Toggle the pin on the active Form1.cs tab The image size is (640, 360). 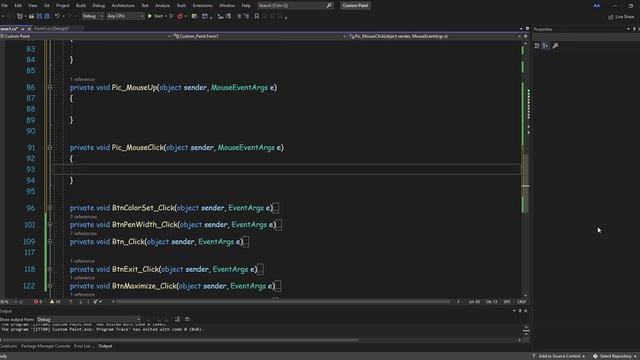point(23,29)
